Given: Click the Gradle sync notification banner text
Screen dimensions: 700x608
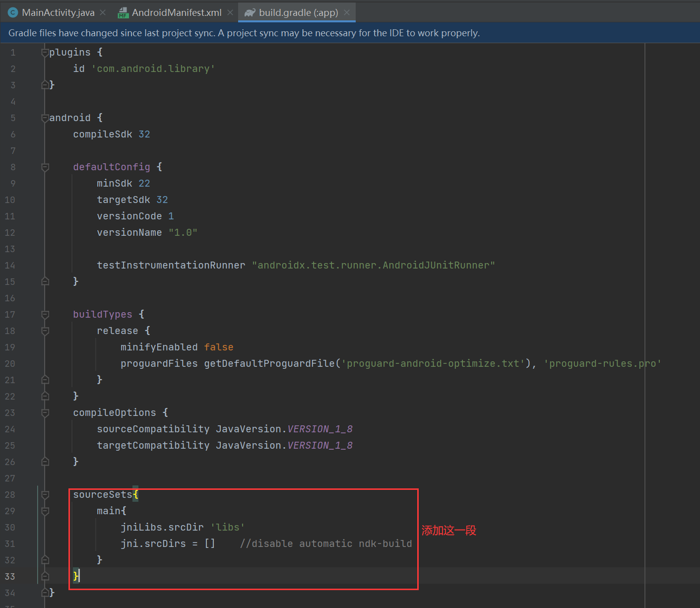Looking at the screenshot, I should point(244,33).
